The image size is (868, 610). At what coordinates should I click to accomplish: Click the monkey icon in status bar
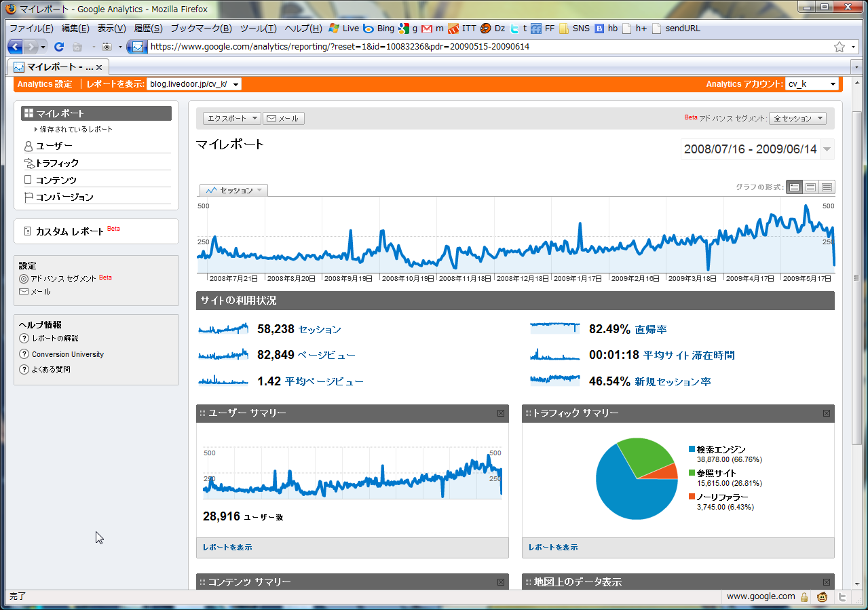[x=823, y=597]
